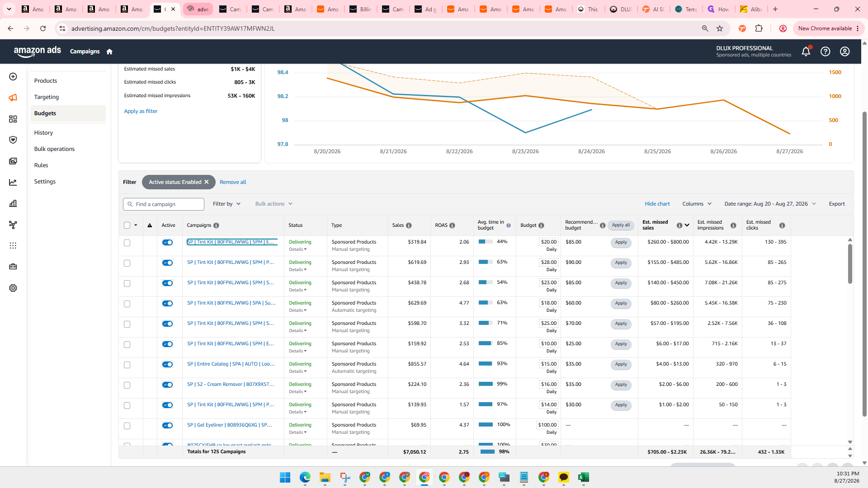
Task: Open Products in the side menu
Action: click(46, 81)
